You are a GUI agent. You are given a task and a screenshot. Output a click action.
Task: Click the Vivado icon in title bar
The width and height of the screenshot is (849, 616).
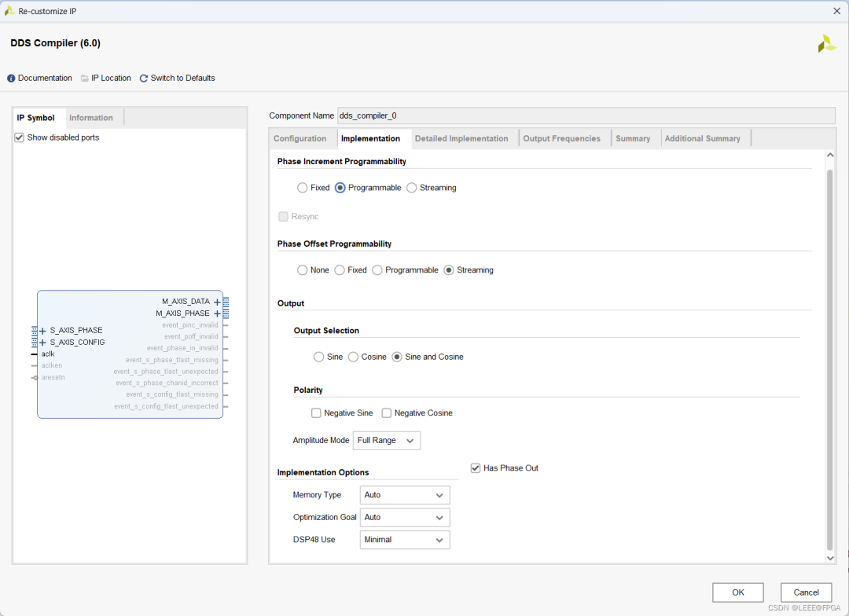tap(9, 11)
